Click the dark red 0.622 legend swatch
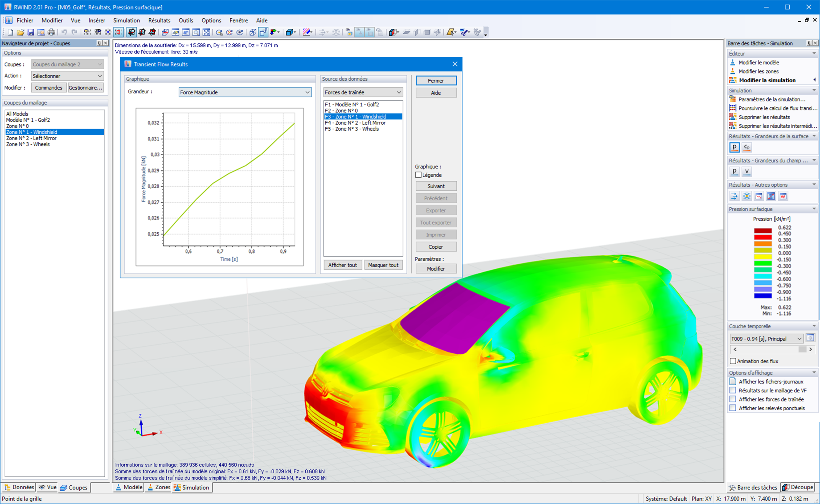 tap(763, 231)
